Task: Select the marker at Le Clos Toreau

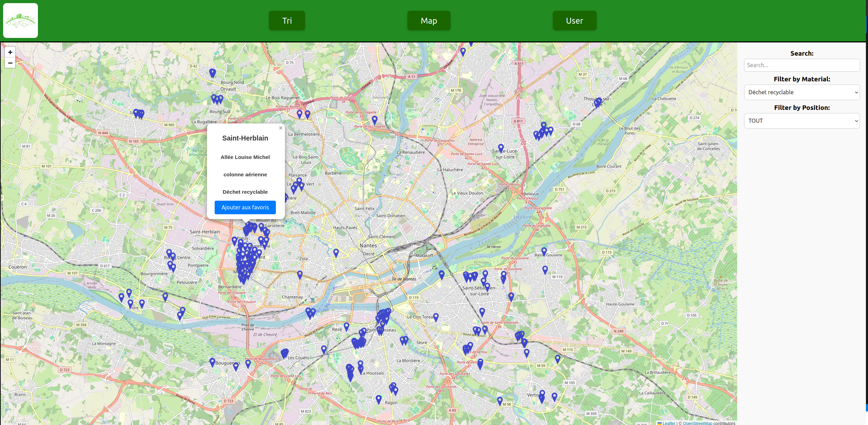Action: [436, 317]
